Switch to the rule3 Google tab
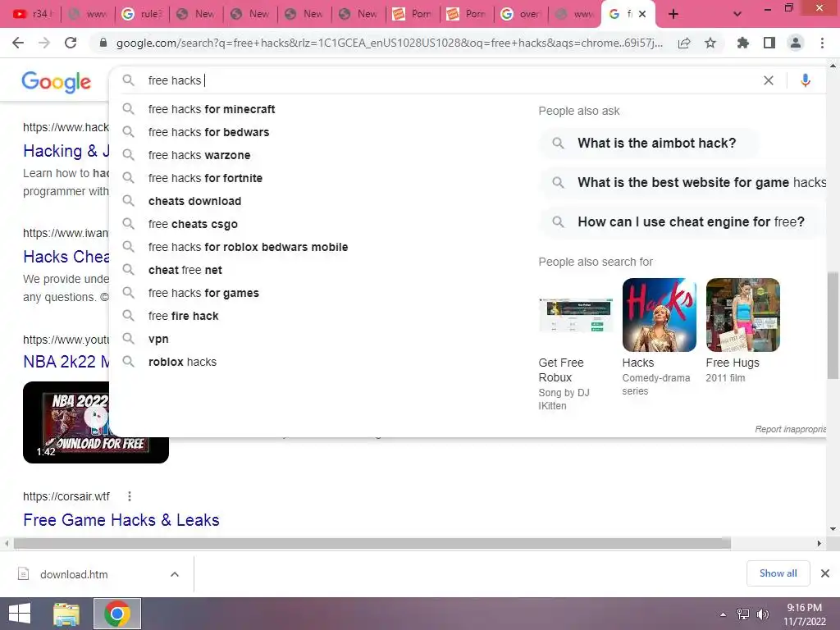This screenshot has width=840, height=630. (x=142, y=15)
